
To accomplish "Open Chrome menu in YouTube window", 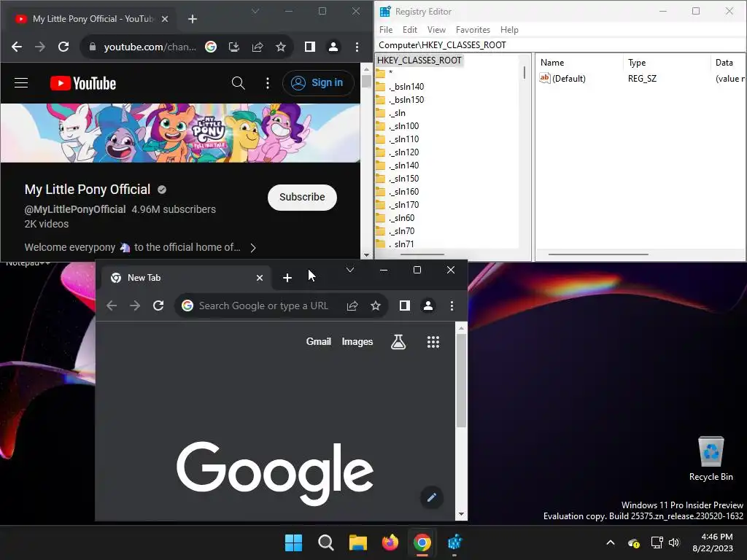I will tap(357, 47).
